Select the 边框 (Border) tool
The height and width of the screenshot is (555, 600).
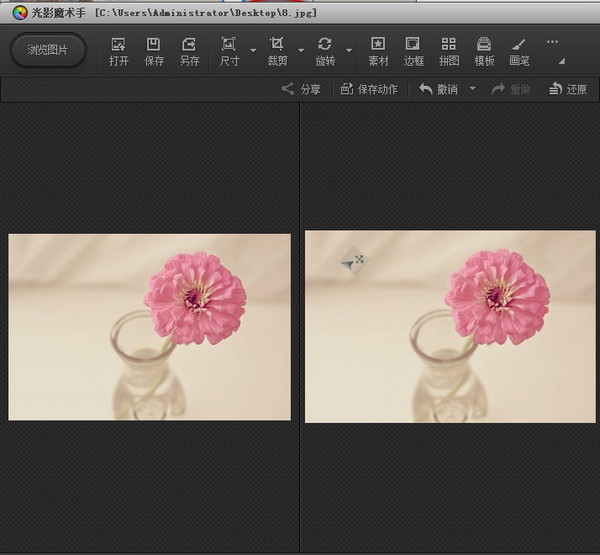coord(413,45)
